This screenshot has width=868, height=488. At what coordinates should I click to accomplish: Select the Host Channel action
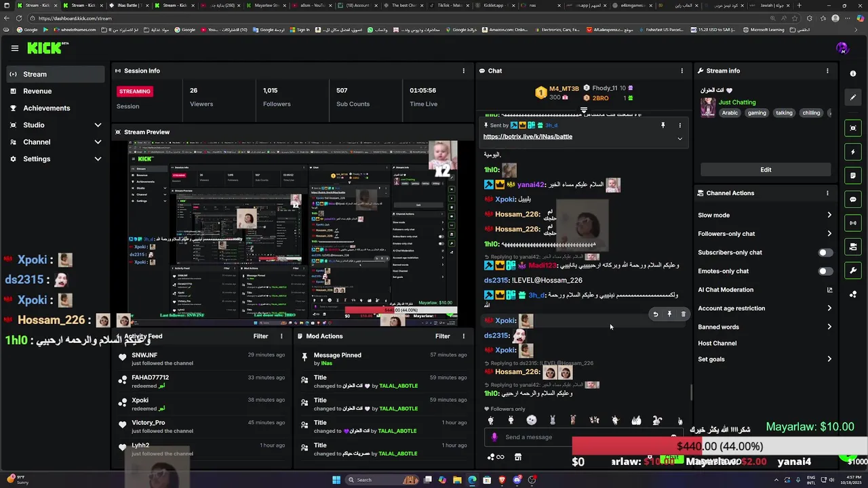tap(717, 343)
